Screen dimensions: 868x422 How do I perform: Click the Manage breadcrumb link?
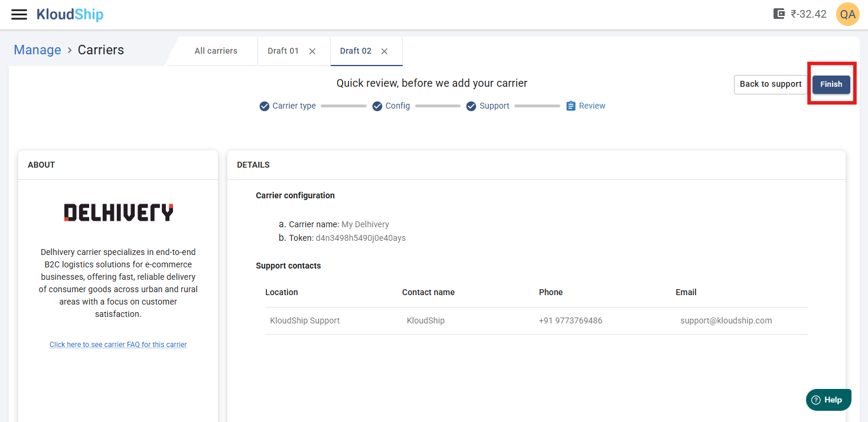tap(37, 50)
